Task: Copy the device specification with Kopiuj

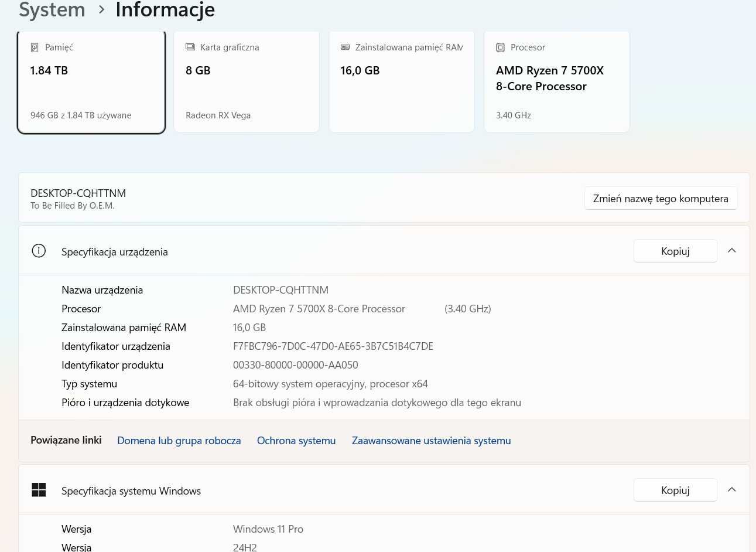Action: 675,251
